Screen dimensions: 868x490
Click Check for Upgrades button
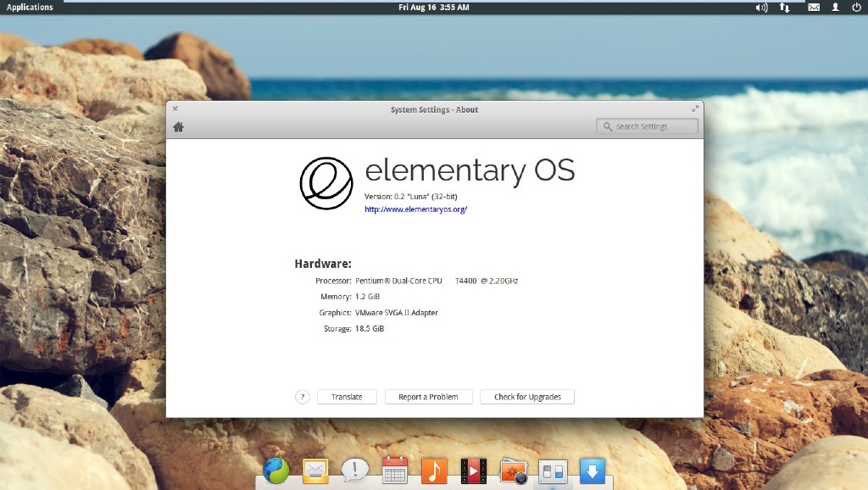[527, 397]
